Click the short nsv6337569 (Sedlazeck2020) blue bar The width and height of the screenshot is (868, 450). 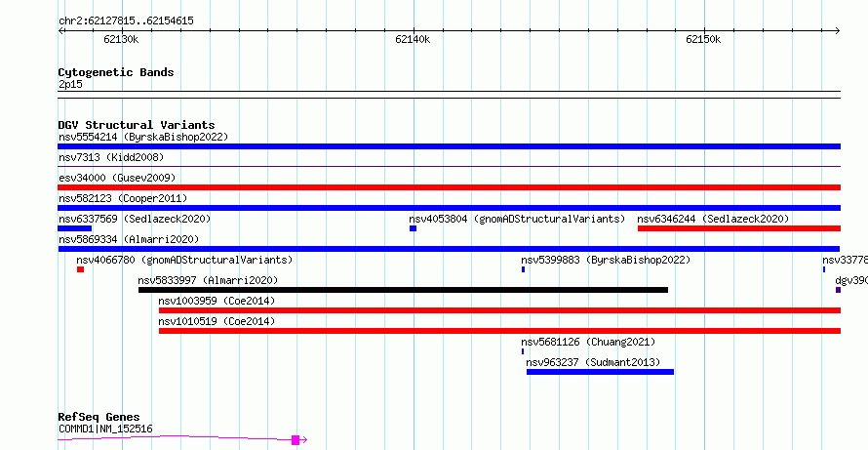pos(75,228)
